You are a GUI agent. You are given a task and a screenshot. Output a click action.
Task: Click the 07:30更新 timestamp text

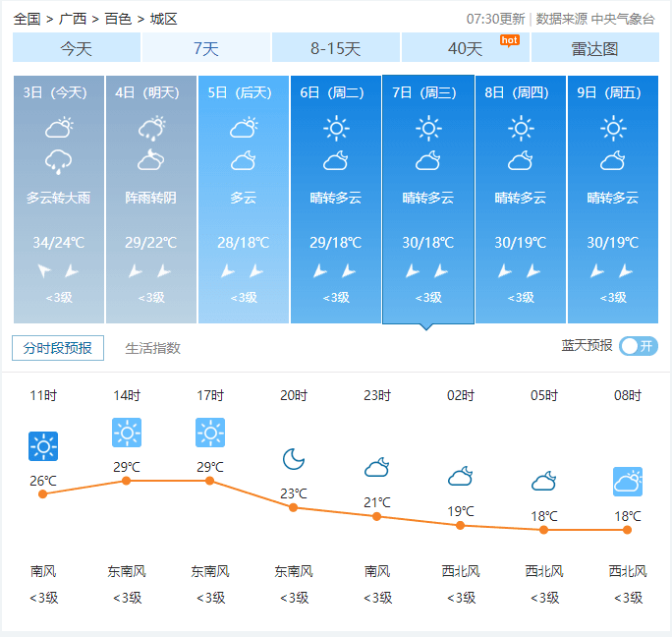click(495, 19)
